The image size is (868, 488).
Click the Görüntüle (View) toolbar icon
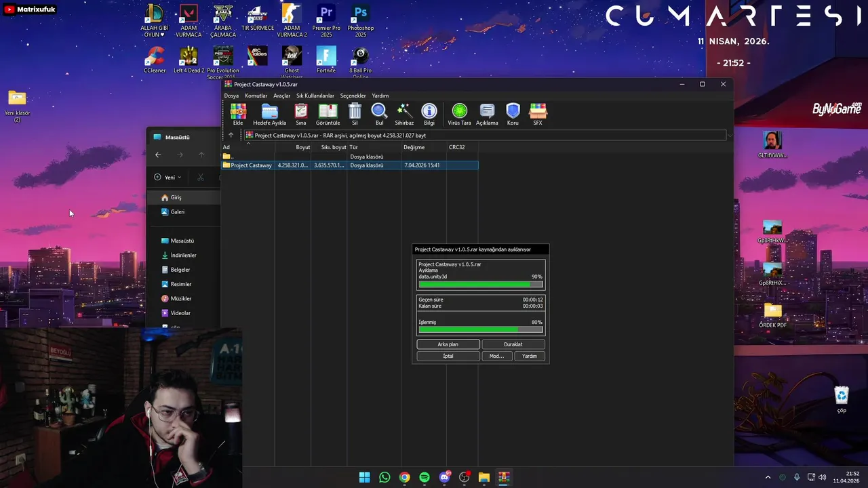(328, 114)
